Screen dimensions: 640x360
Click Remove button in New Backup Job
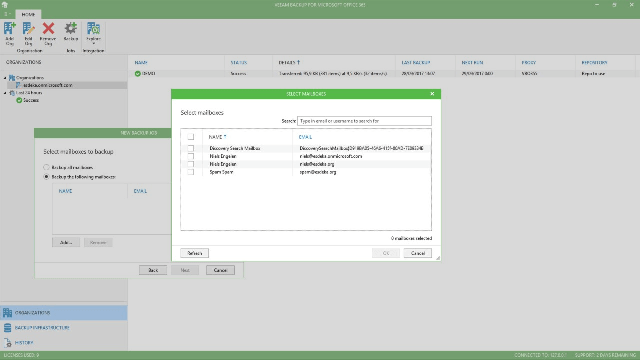(98, 242)
